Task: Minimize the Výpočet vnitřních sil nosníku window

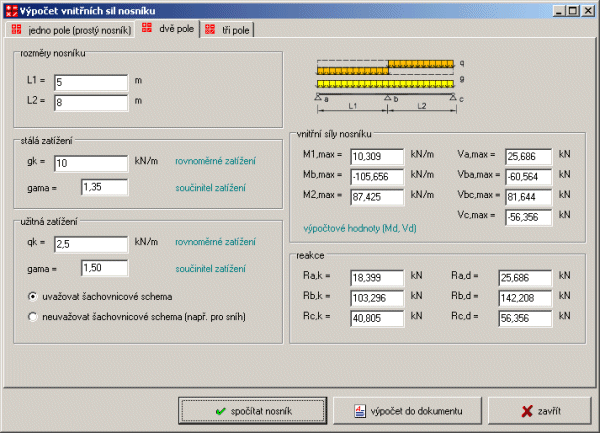Action: click(x=559, y=11)
